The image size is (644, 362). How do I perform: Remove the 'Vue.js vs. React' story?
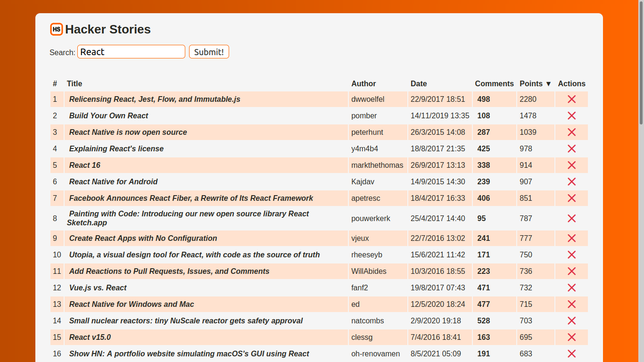[x=571, y=288]
